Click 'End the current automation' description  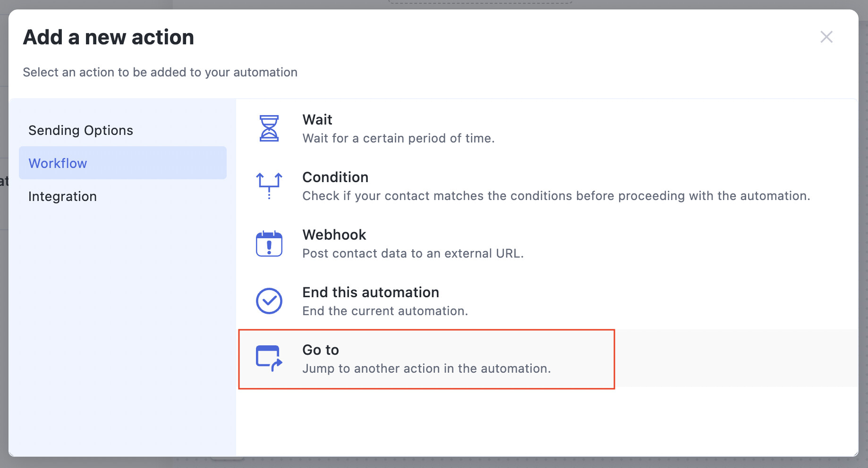pyautogui.click(x=385, y=311)
